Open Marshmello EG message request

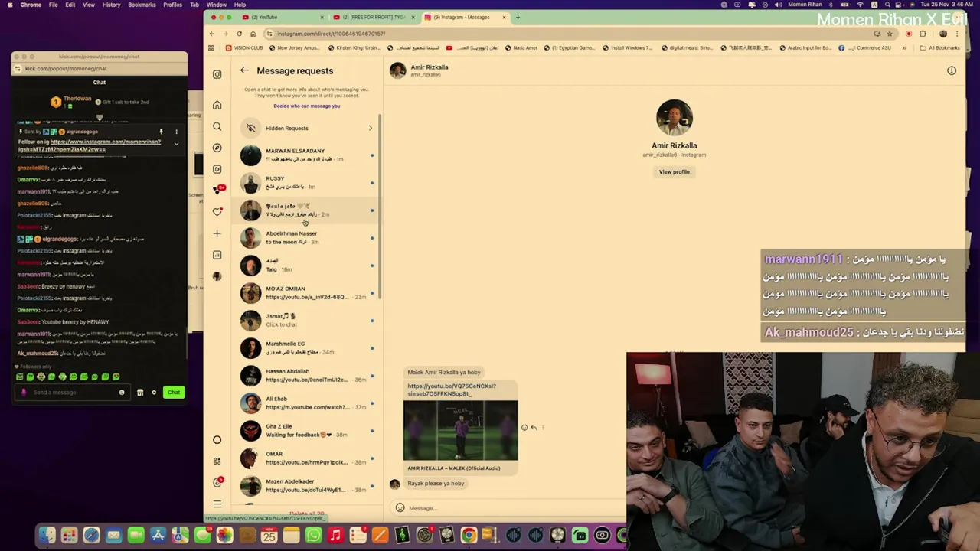(x=306, y=348)
